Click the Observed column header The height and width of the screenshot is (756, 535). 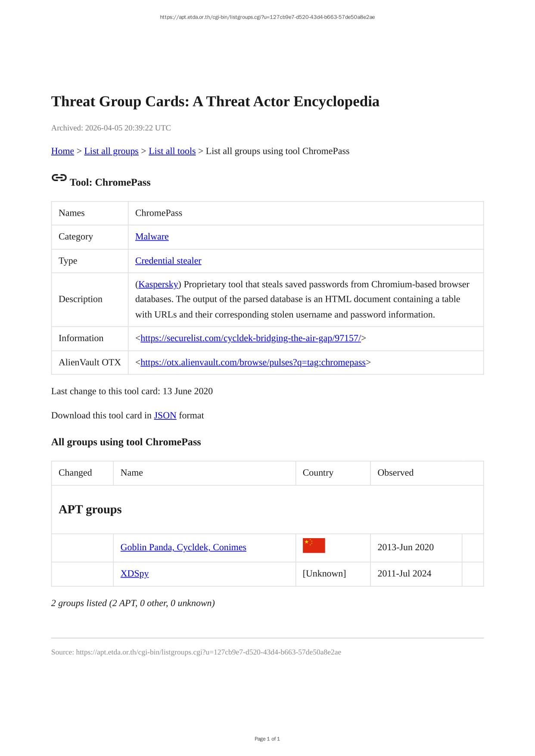coord(395,473)
